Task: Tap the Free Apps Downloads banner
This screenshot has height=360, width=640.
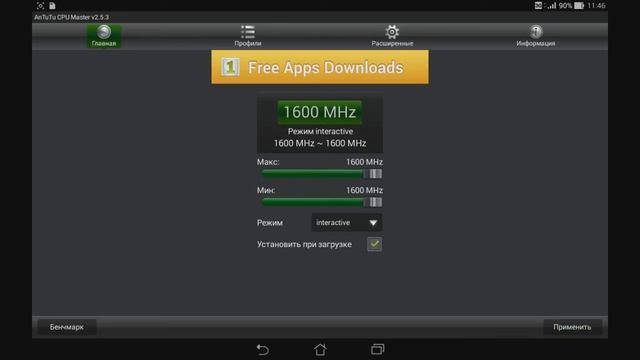Action: pyautogui.click(x=320, y=67)
